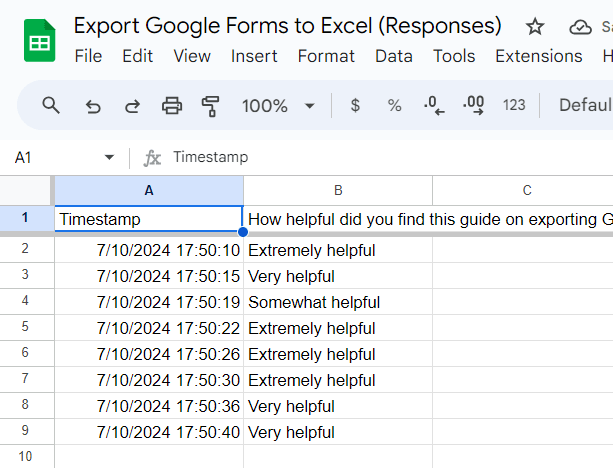This screenshot has height=468, width=613.
Task: Click the formula bar showing Timestamp
Action: 380,158
